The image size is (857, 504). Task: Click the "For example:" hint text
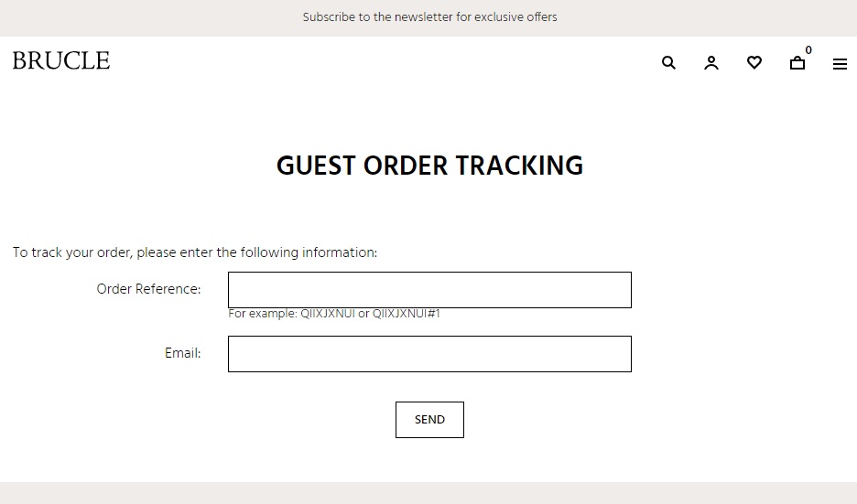pos(263,314)
